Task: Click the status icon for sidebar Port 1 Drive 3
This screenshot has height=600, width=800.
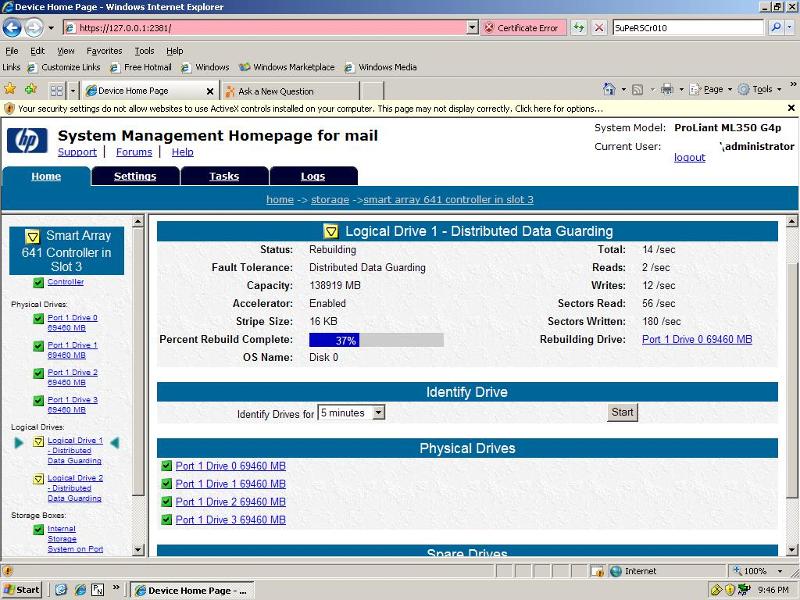Action: point(38,401)
